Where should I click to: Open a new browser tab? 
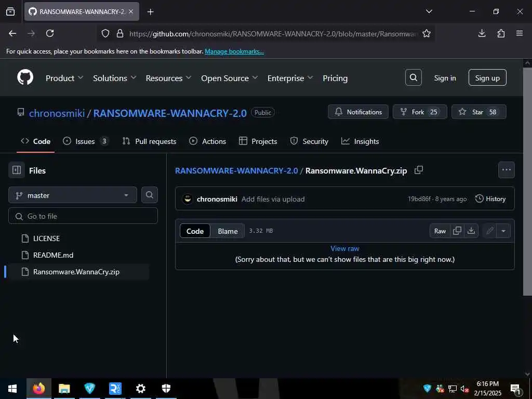click(150, 12)
